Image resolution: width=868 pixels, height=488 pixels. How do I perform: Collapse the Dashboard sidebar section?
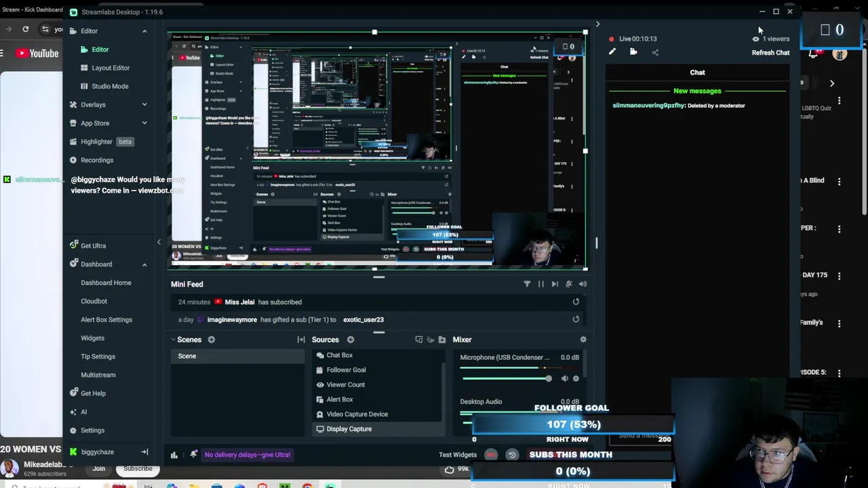click(144, 264)
